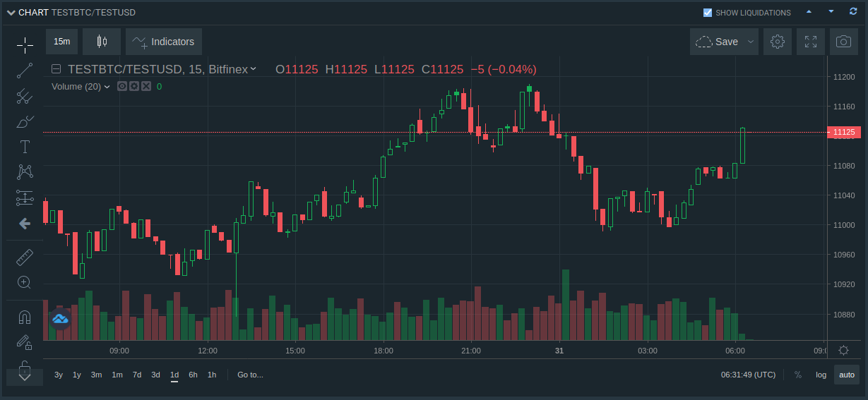Take a chart snapshot with camera icon
868x400 pixels.
(x=843, y=42)
